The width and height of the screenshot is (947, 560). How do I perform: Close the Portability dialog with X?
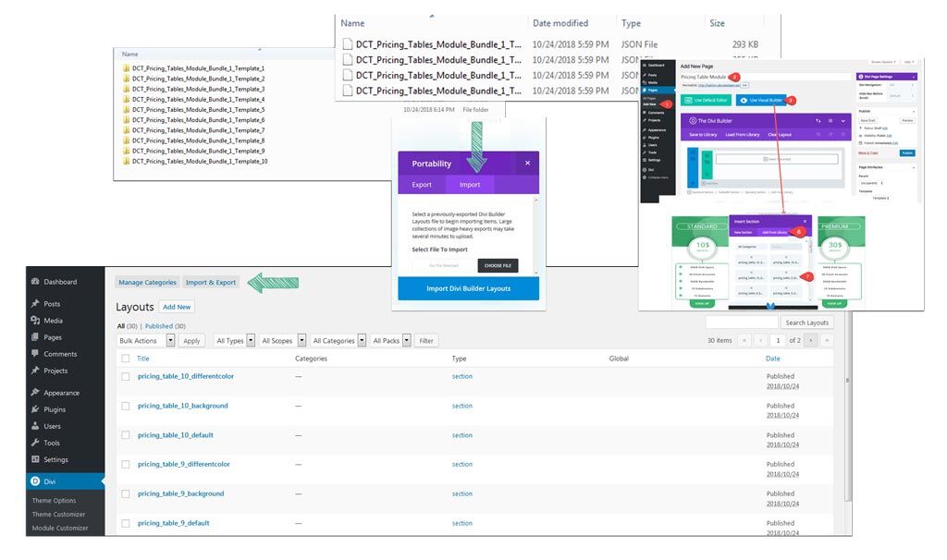tap(527, 163)
